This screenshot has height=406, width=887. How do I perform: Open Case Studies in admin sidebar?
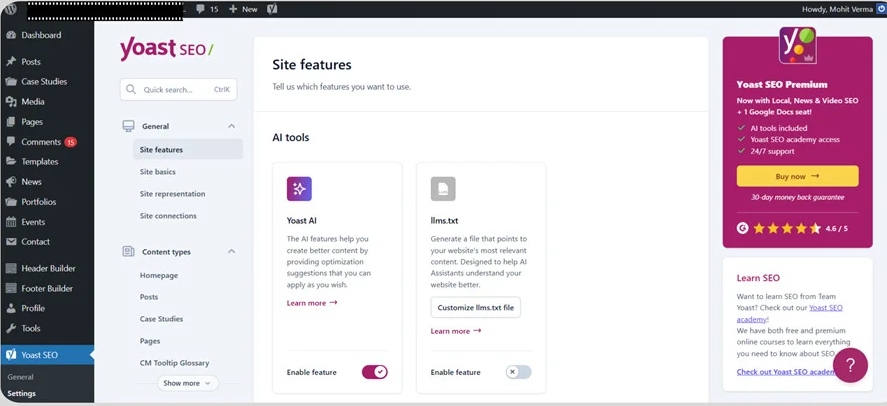coord(44,81)
